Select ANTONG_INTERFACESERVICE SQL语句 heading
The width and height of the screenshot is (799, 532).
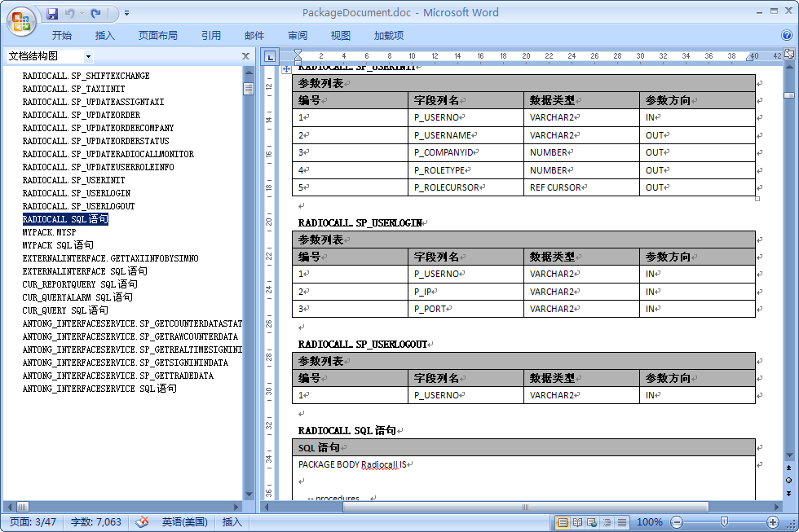tap(99, 389)
